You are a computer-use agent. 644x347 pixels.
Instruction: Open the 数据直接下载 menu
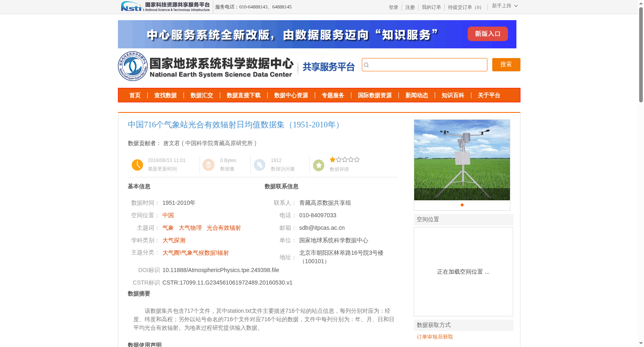pyautogui.click(x=244, y=95)
